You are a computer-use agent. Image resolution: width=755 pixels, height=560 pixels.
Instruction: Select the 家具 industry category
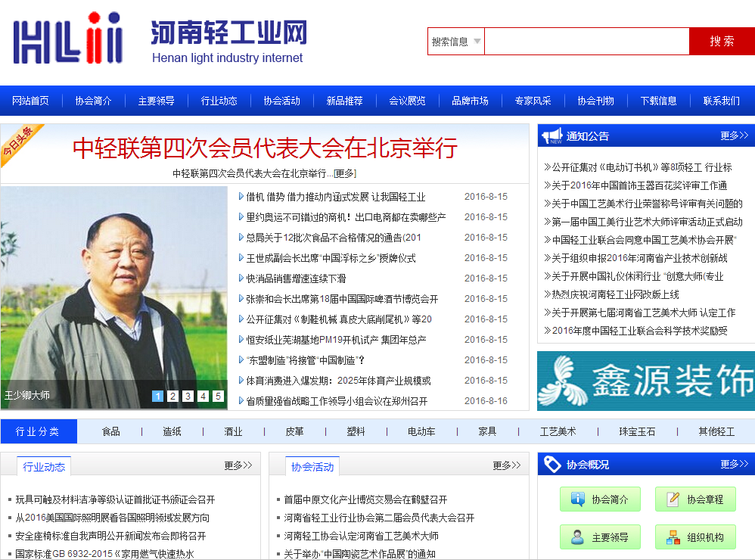(487, 431)
